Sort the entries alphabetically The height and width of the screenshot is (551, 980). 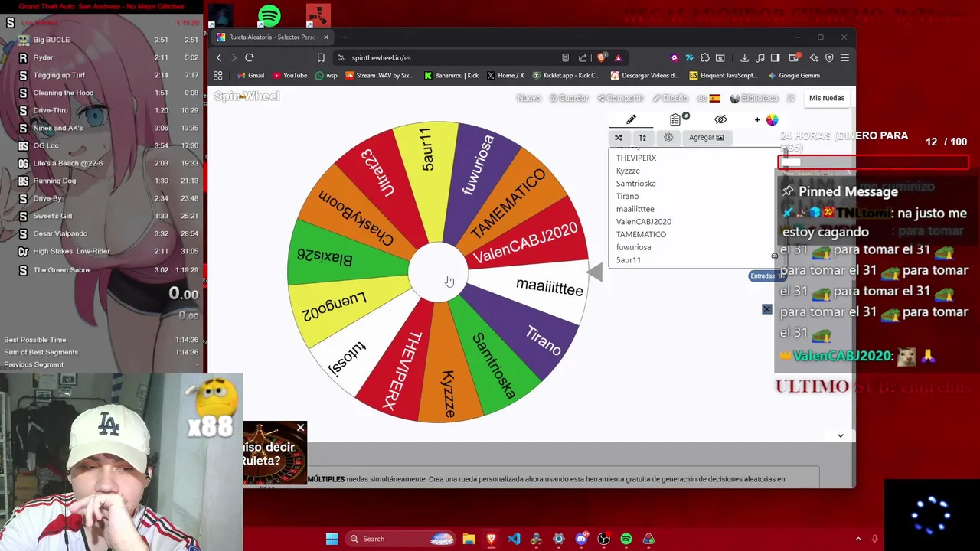[643, 138]
